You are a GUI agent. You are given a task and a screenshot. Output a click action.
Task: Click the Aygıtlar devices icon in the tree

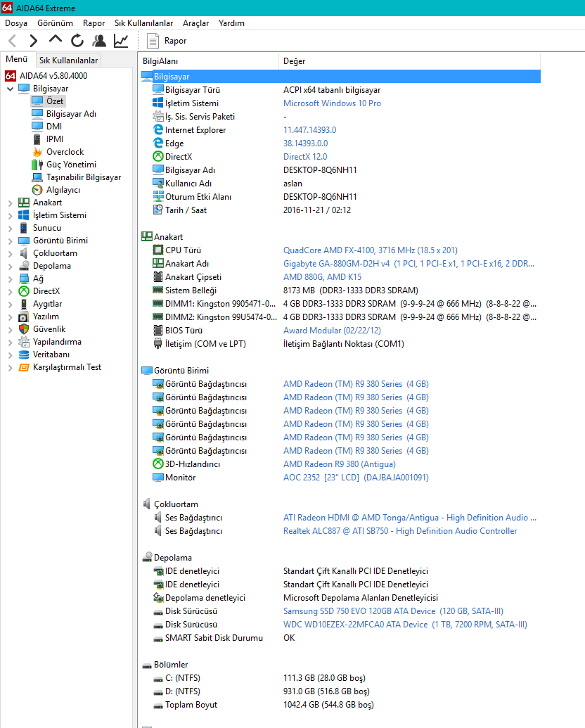(24, 304)
